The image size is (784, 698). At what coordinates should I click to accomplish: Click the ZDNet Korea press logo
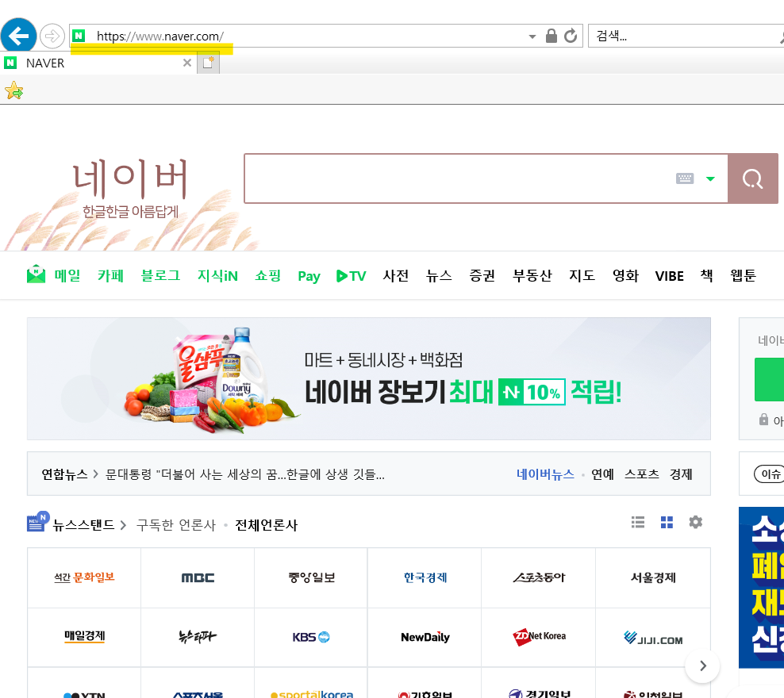[539, 637]
